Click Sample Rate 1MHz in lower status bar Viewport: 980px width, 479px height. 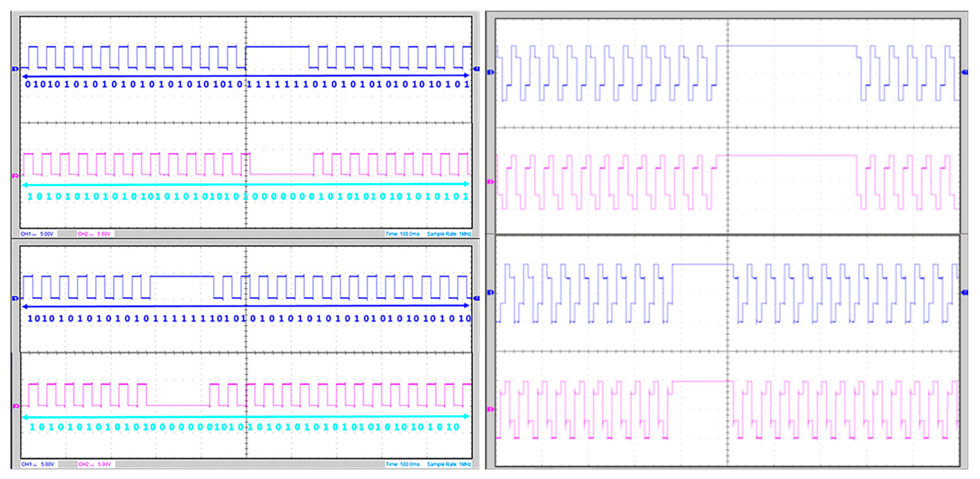pos(449,464)
